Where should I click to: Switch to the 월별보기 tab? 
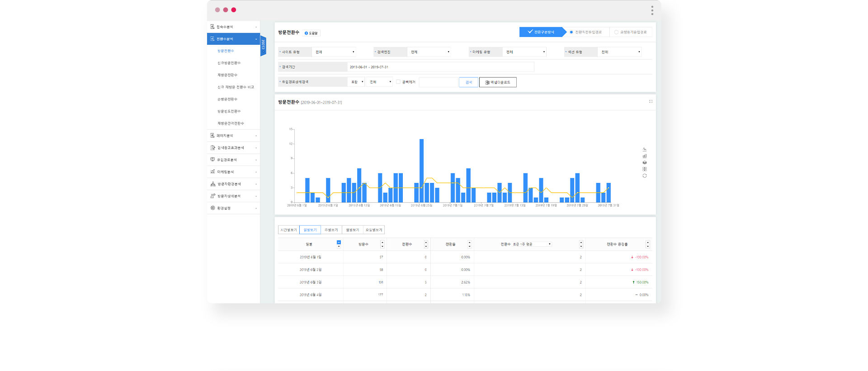(x=353, y=230)
